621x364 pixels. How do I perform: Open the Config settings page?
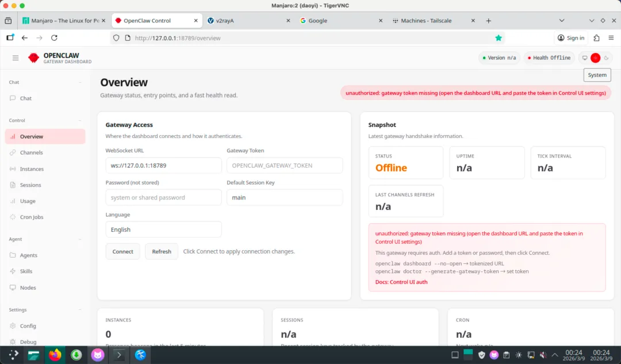point(45,326)
